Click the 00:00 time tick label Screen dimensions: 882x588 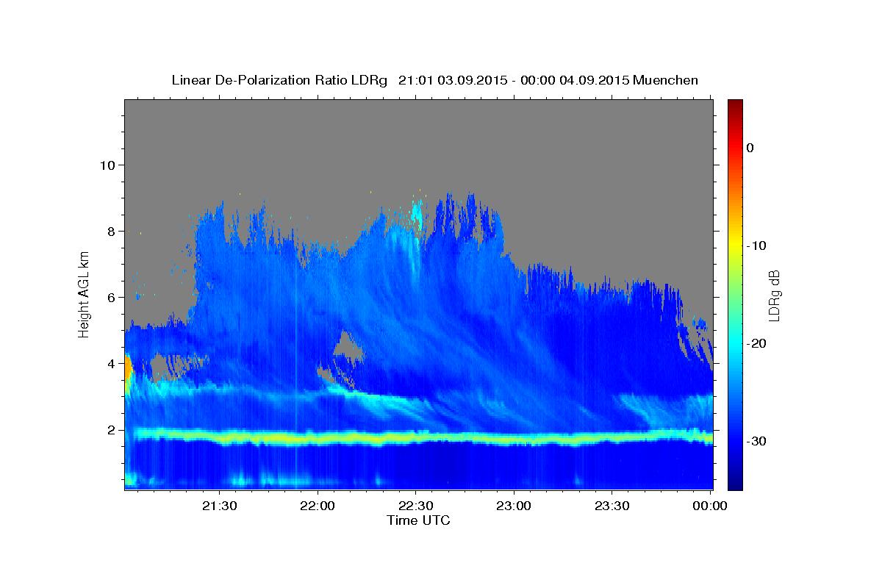(709, 506)
